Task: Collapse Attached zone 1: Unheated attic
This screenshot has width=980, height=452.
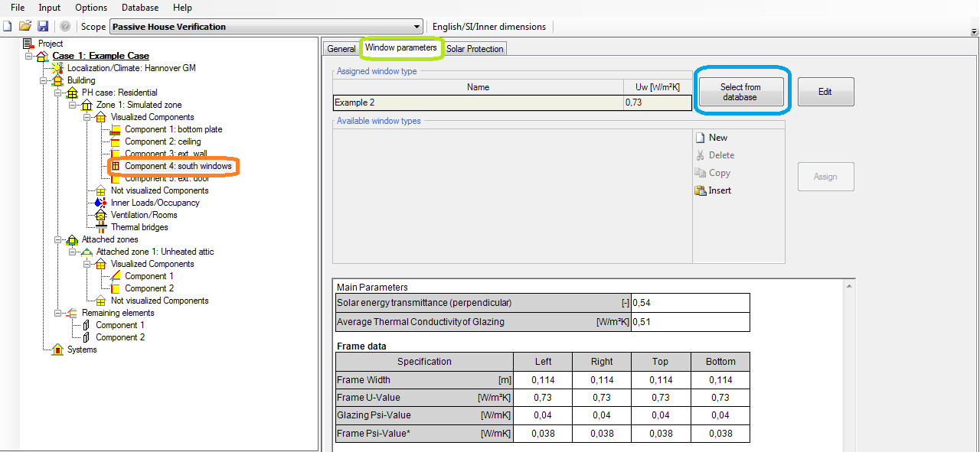Action: (72, 252)
